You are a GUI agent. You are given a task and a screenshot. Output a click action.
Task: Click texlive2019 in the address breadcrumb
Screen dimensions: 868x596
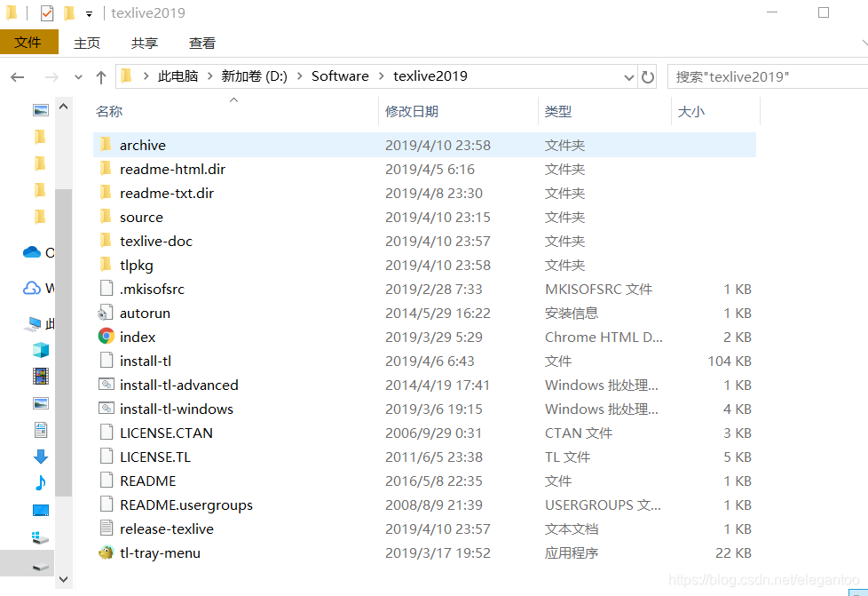[x=430, y=76]
